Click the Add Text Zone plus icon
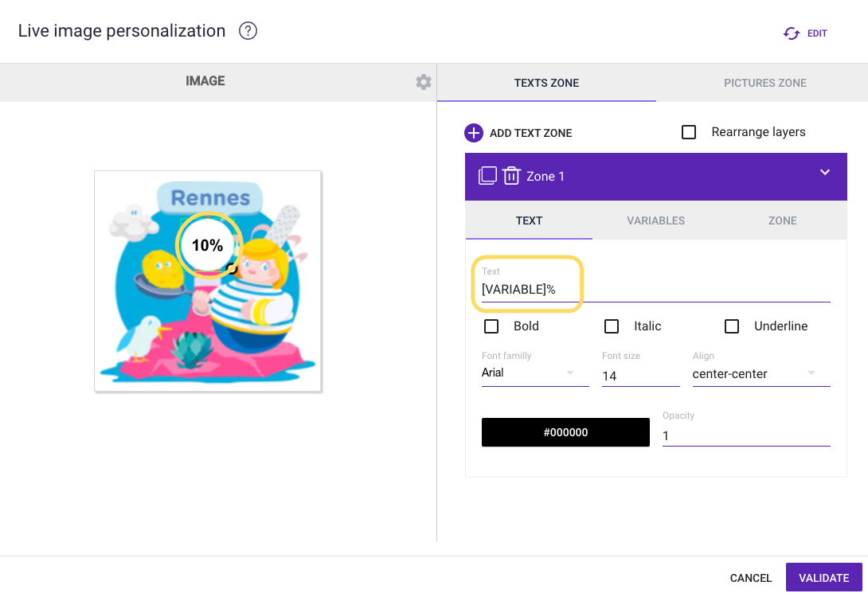Screen dimensions: 868x597 click(x=474, y=133)
